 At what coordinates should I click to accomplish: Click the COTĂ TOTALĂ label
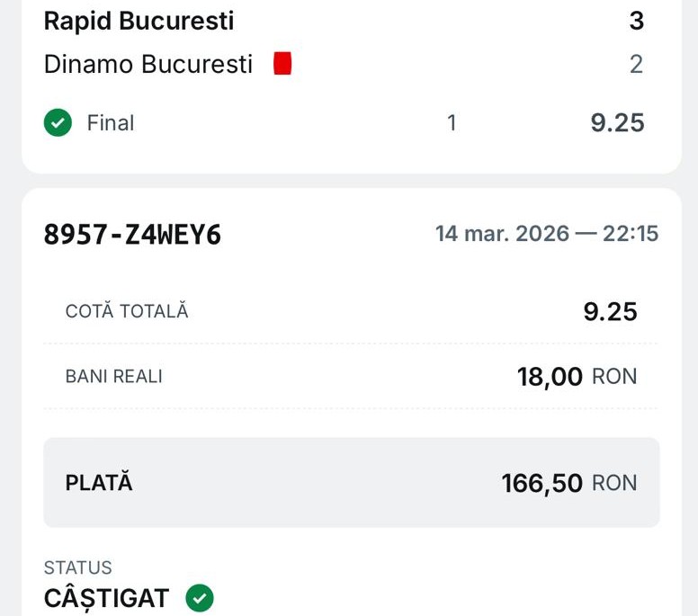pos(127,312)
